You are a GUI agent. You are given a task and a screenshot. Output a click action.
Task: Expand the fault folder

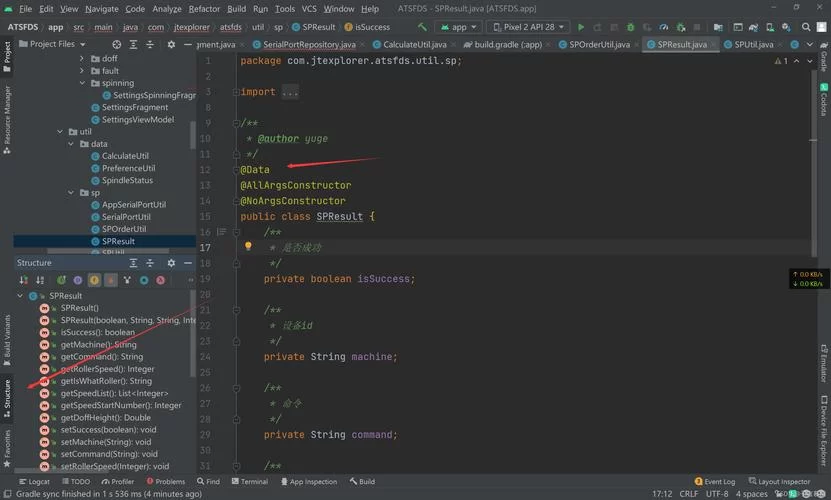click(81, 71)
